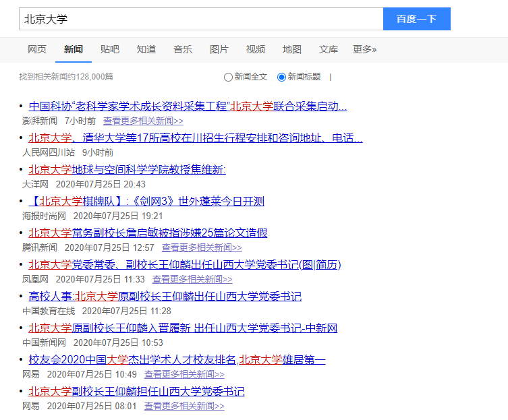The height and width of the screenshot is (420, 508).
Task: Open headline about 詹启敏被指涉嫌25篇论文造假
Action: [x=148, y=233]
